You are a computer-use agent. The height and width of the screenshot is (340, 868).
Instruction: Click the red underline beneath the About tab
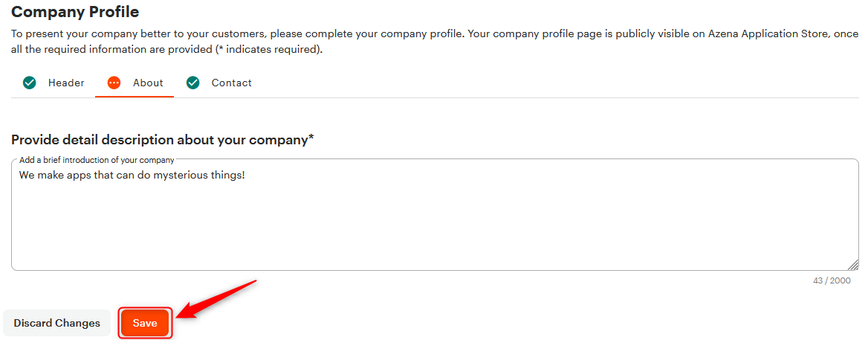click(135, 97)
